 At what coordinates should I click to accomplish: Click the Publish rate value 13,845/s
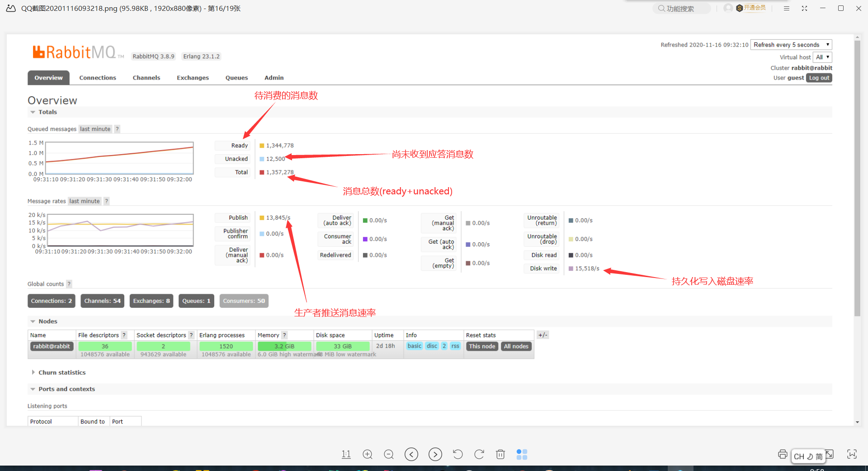[278, 218]
